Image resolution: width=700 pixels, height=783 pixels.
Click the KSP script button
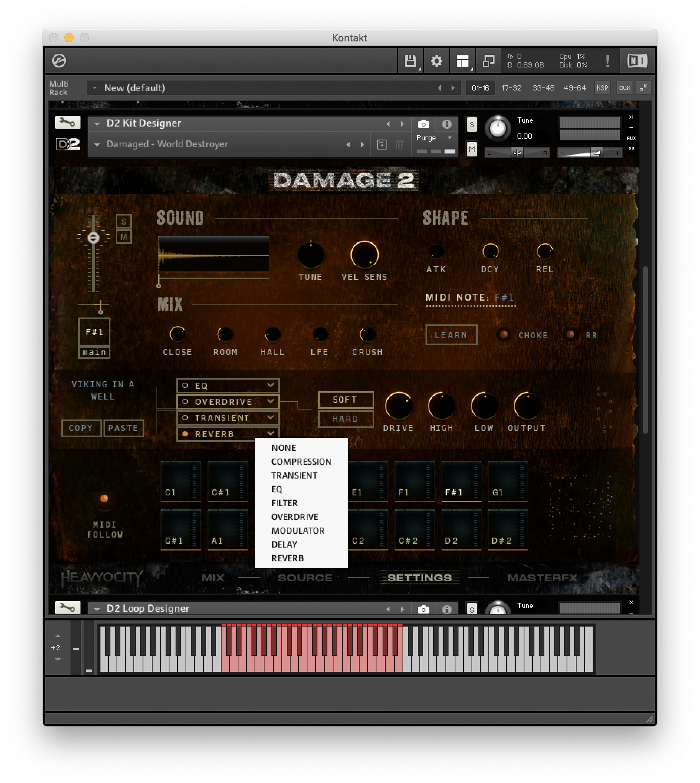point(602,88)
